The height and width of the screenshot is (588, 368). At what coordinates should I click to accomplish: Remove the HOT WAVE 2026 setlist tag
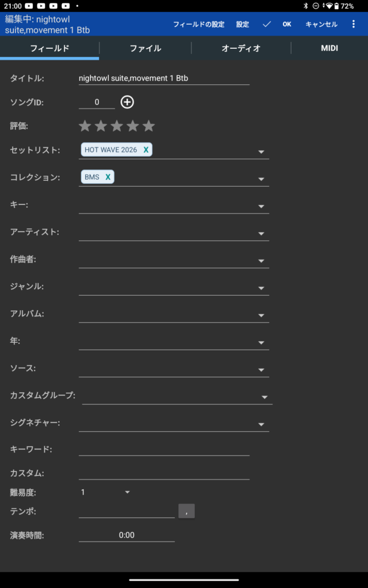coord(146,150)
